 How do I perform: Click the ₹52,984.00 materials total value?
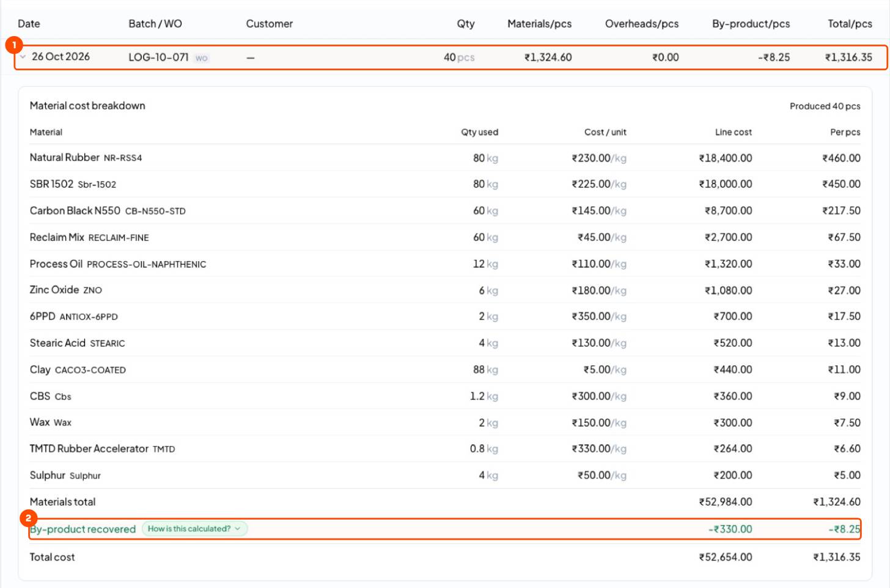(x=726, y=502)
